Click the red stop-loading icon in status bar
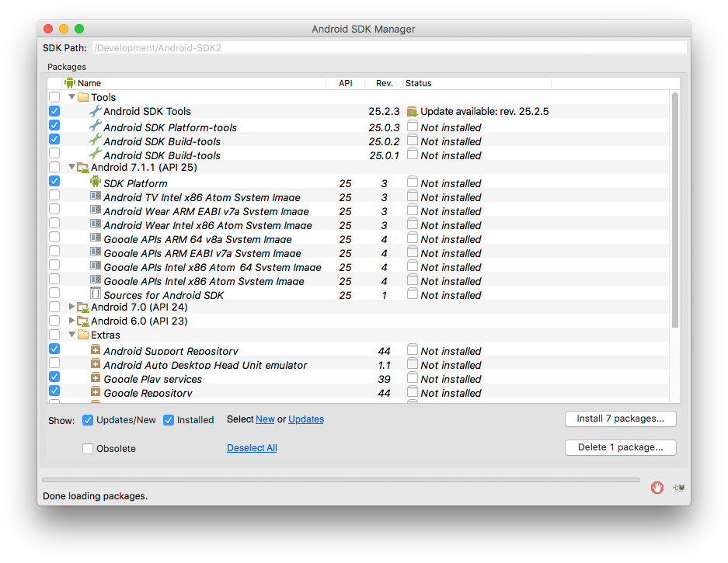728x563 pixels. tap(657, 488)
